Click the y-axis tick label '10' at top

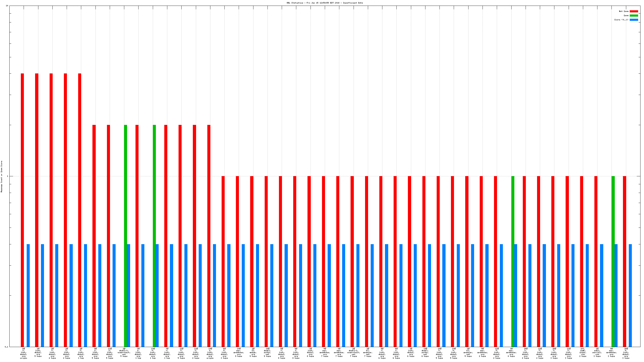pyautogui.click(x=7, y=6)
